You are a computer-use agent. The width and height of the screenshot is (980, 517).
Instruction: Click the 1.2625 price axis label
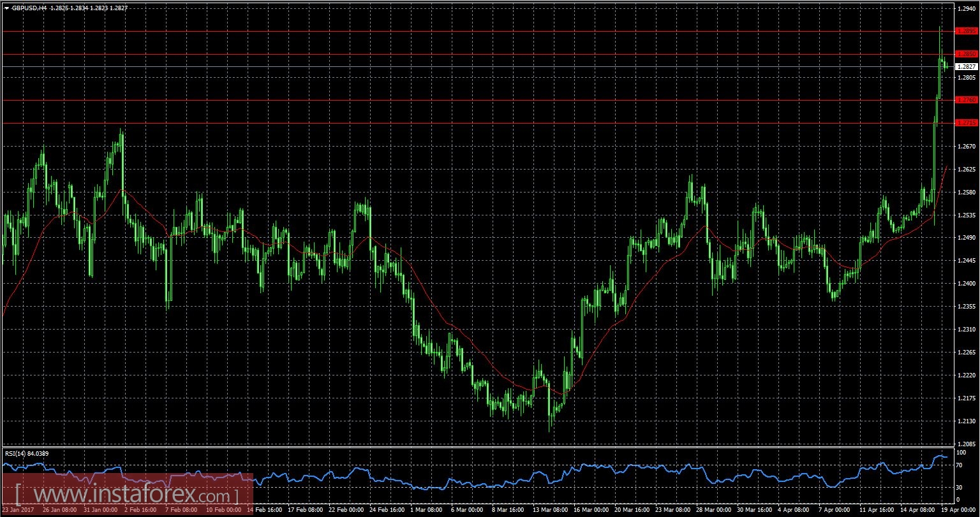pos(967,169)
